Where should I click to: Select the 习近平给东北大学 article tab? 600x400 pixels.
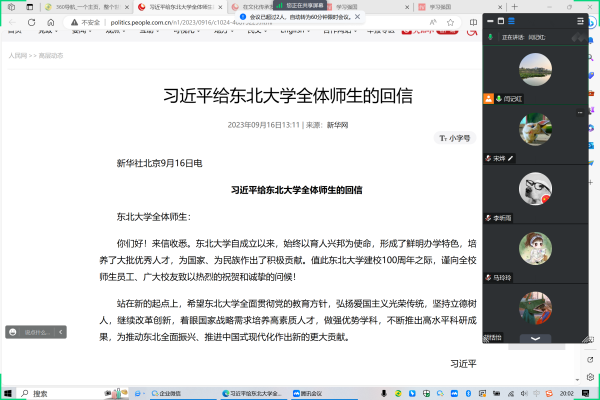tap(180, 7)
